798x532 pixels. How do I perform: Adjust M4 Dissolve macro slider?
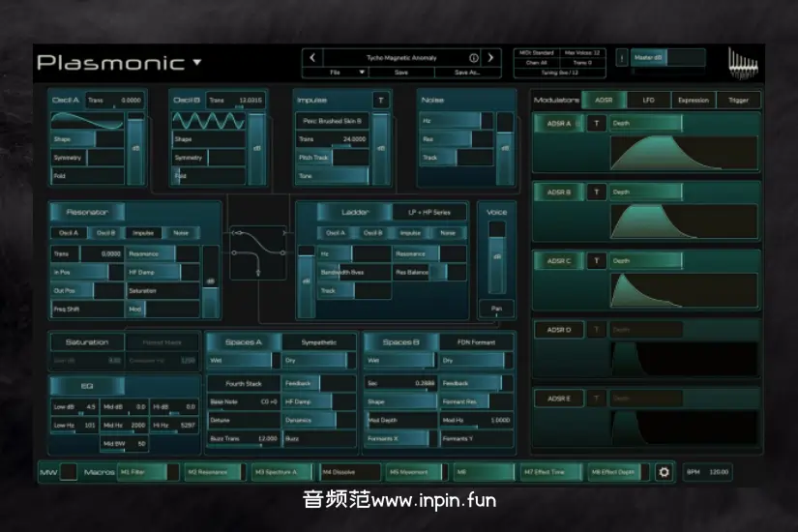pos(349,472)
